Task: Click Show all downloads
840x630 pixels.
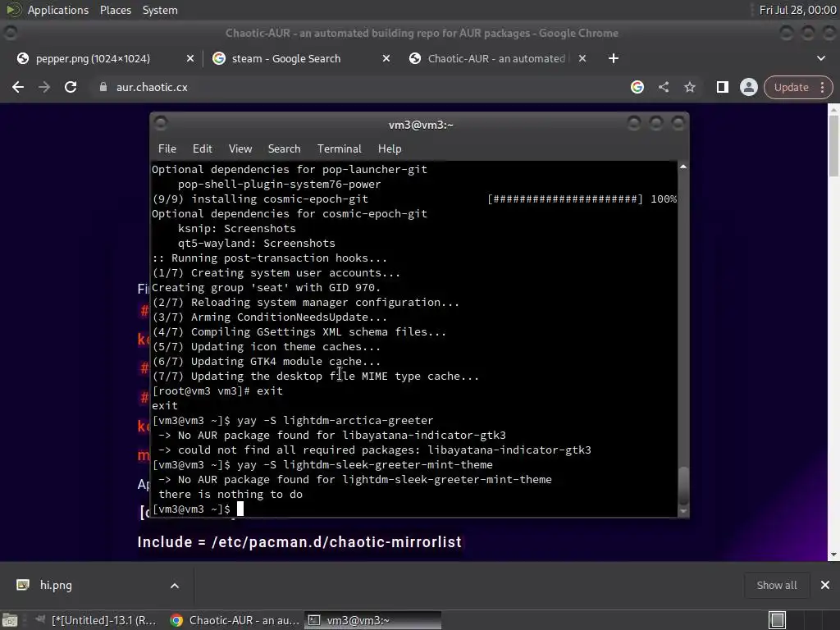Action: (776, 586)
